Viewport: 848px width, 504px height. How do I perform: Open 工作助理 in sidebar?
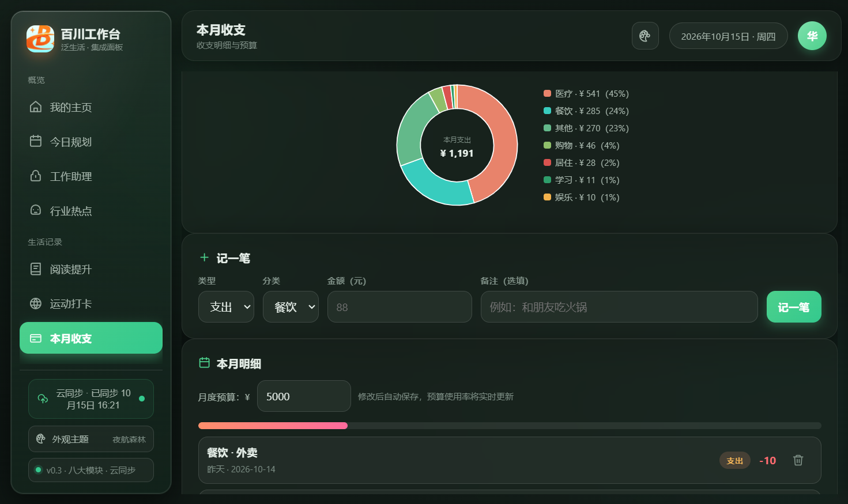pyautogui.click(x=91, y=176)
